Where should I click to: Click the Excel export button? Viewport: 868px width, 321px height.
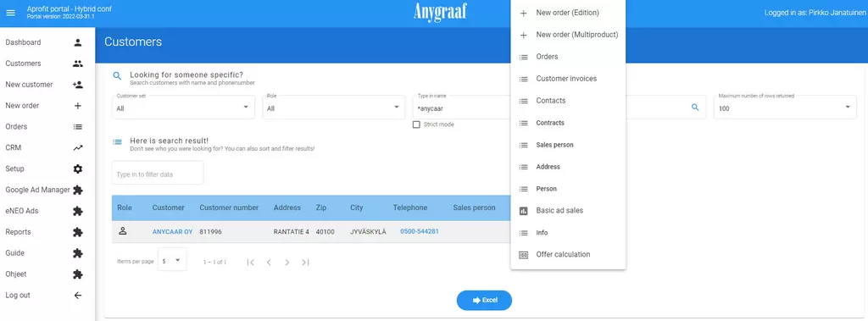484,300
